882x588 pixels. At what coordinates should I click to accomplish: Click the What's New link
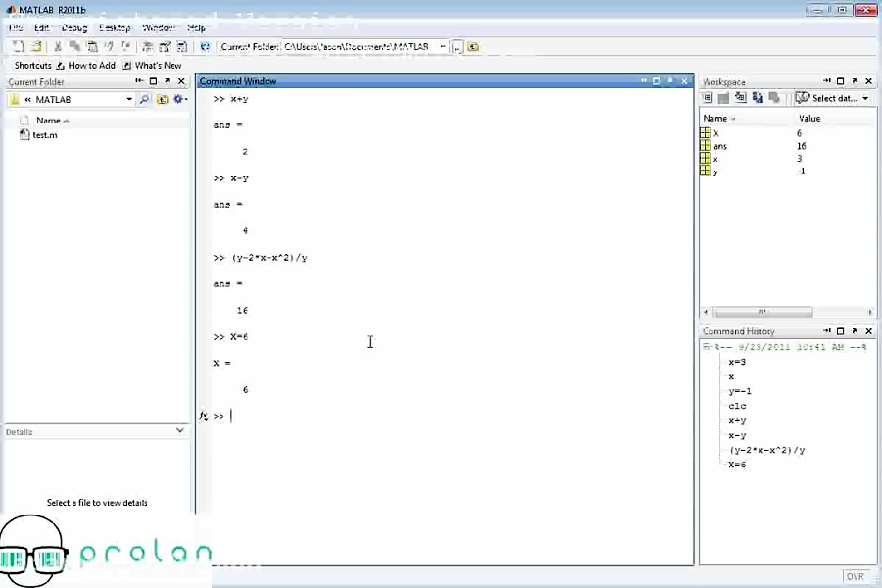point(159,65)
